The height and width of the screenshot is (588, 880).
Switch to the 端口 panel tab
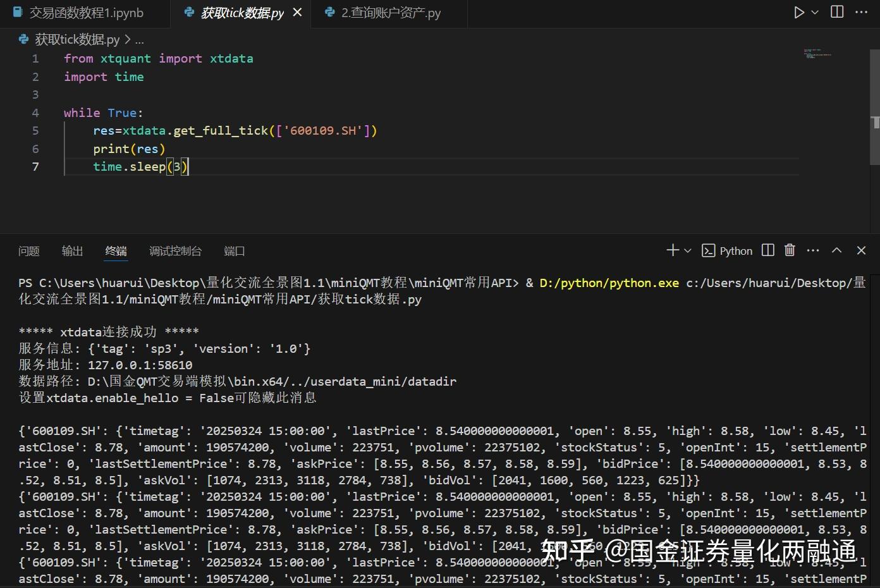pyautogui.click(x=234, y=250)
